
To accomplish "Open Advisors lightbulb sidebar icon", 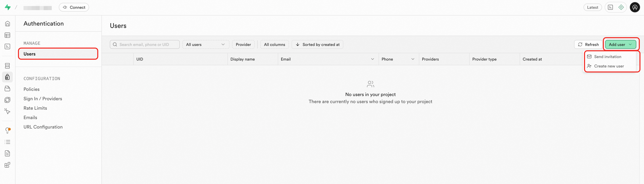I will coord(8,130).
